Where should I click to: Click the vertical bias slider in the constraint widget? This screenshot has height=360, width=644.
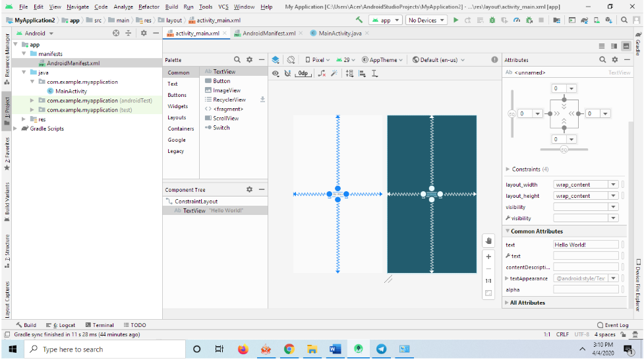coord(512,113)
